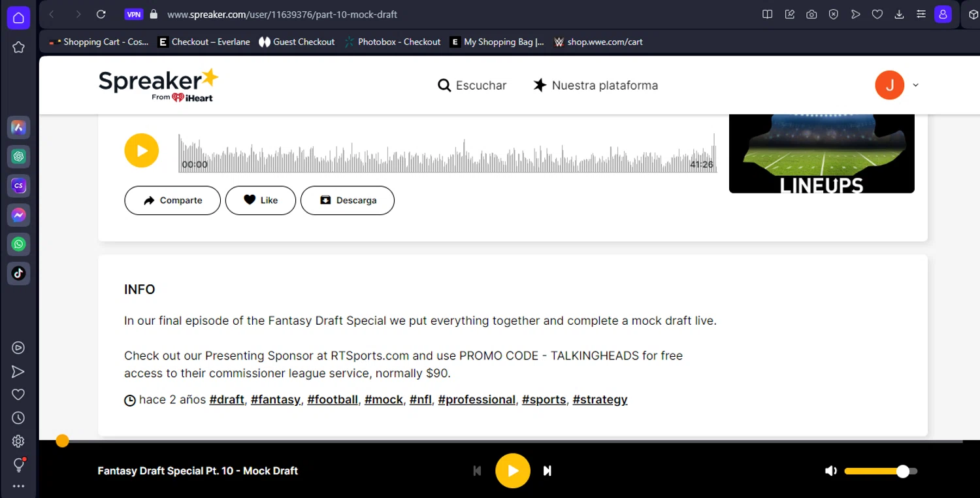Open downloads in browser toolbar
The image size is (980, 498).
coord(899,14)
